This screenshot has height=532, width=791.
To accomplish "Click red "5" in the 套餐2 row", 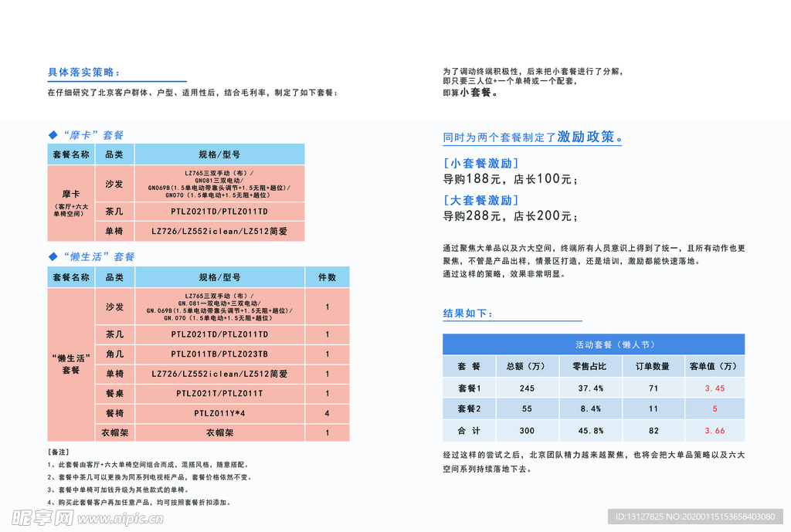I will coord(715,409).
